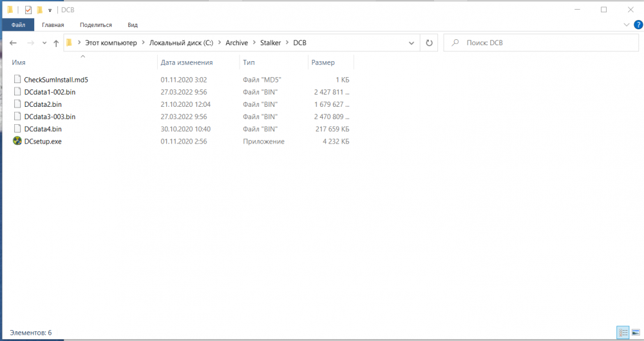Open the Quick Access Toolbar customize dropdown
The image size is (644, 341).
50,10
